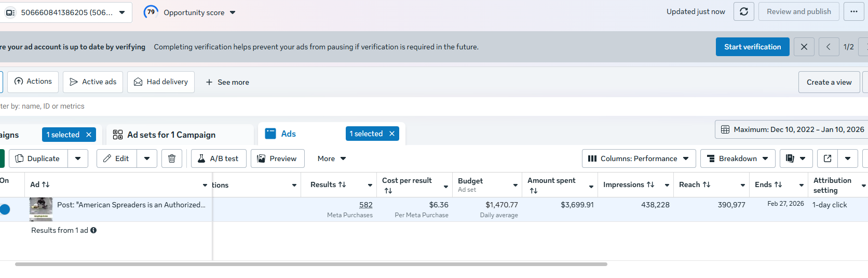
Task: Click the Start verification button
Action: pos(752,47)
